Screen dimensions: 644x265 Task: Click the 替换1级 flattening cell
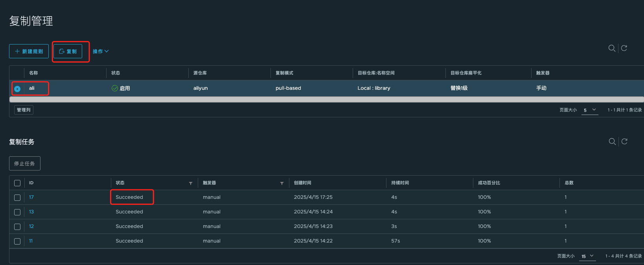pyautogui.click(x=459, y=88)
